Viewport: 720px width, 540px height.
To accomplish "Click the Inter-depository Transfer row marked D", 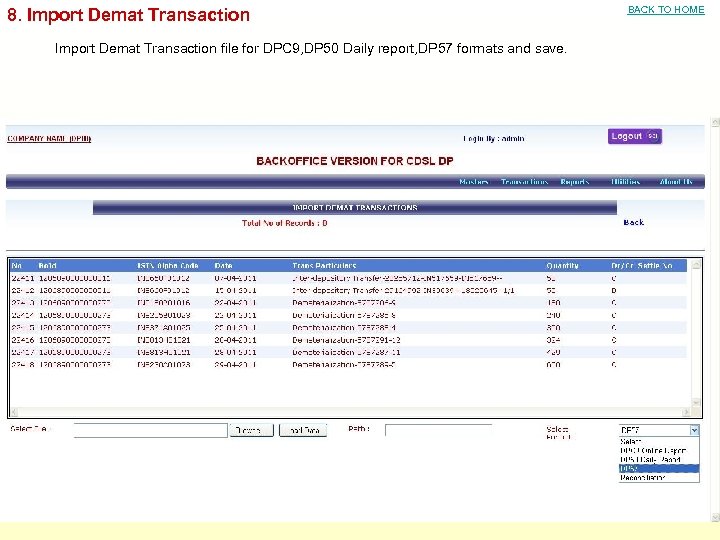I will click(349, 290).
